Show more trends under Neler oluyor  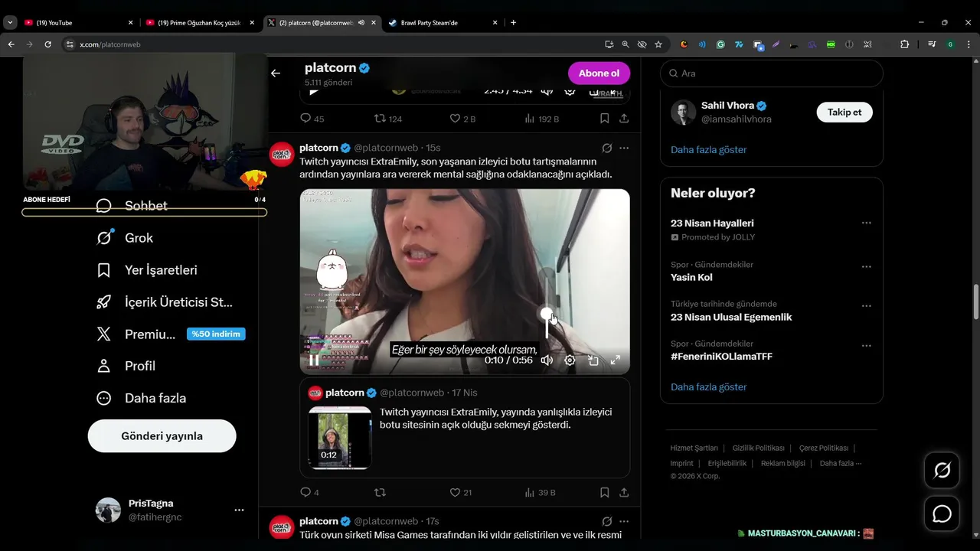tap(708, 387)
